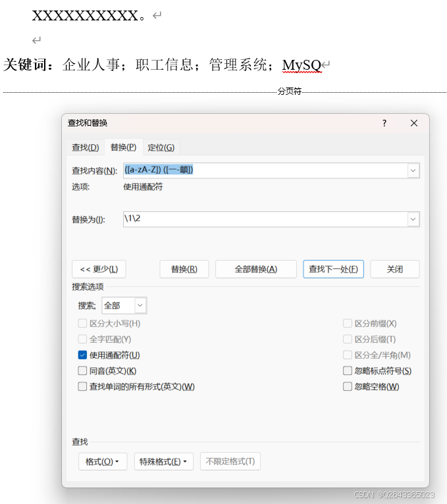Focus the 替换为 input field
The height and width of the screenshot is (504, 447).
tap(265, 219)
